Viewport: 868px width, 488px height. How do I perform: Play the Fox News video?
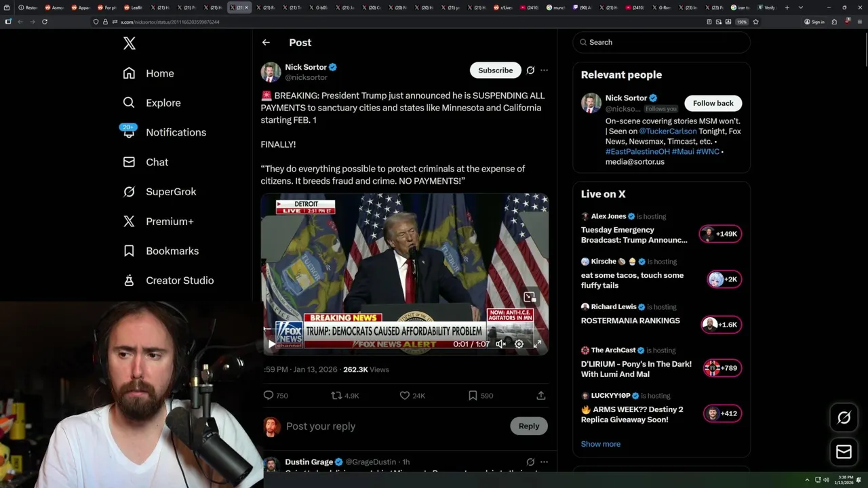(272, 344)
